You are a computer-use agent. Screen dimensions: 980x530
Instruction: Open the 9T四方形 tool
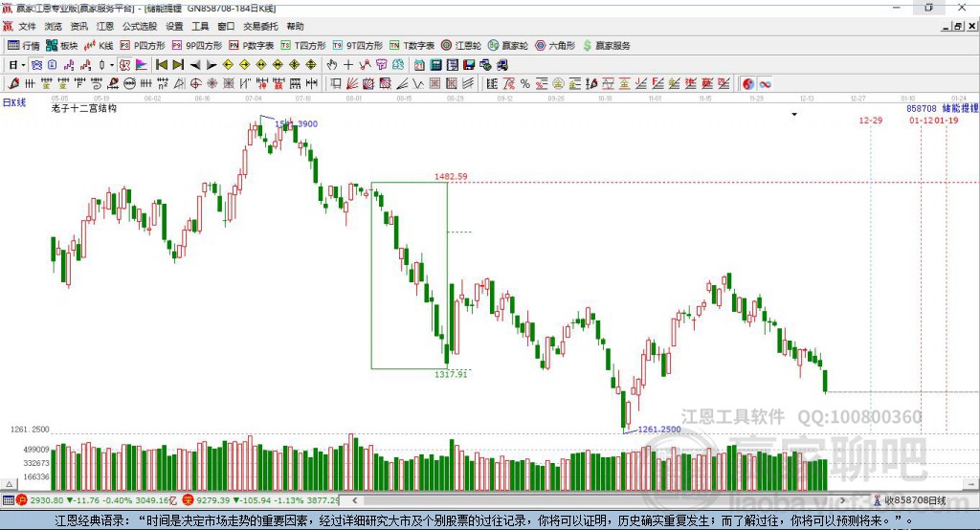[x=358, y=46]
